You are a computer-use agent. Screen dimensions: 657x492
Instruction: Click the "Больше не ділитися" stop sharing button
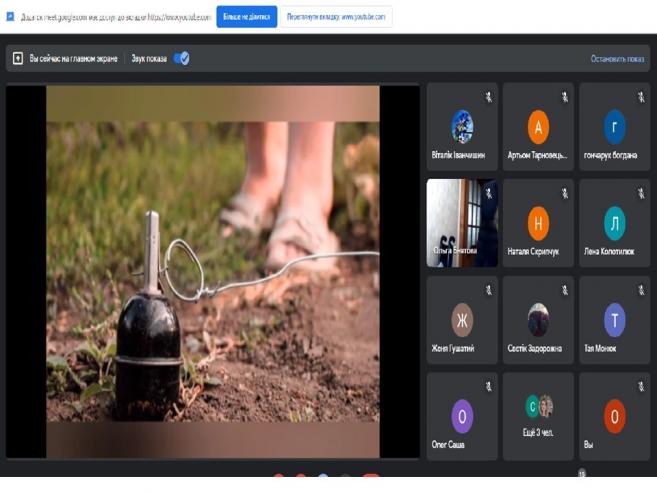click(x=246, y=17)
